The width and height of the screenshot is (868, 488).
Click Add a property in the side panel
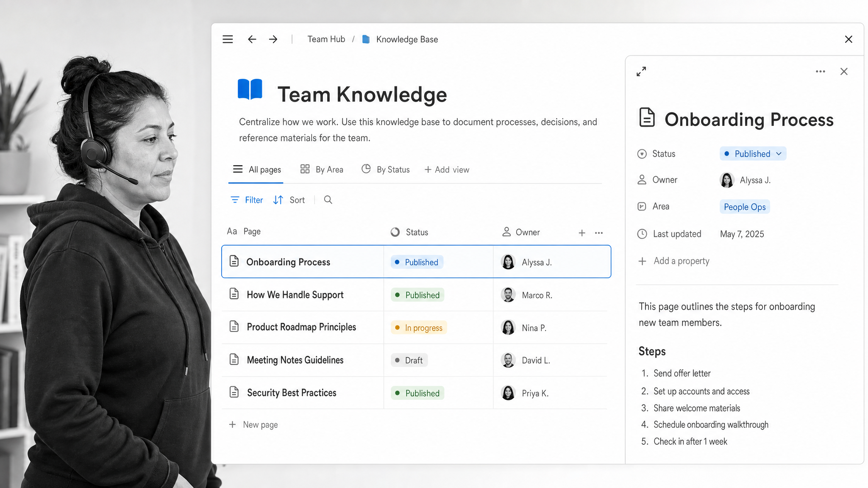coord(673,261)
